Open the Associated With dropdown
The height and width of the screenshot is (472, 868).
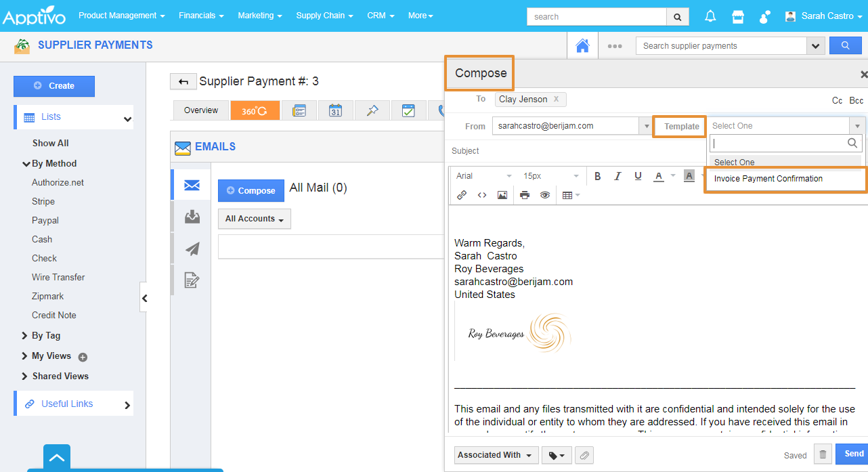coord(496,455)
